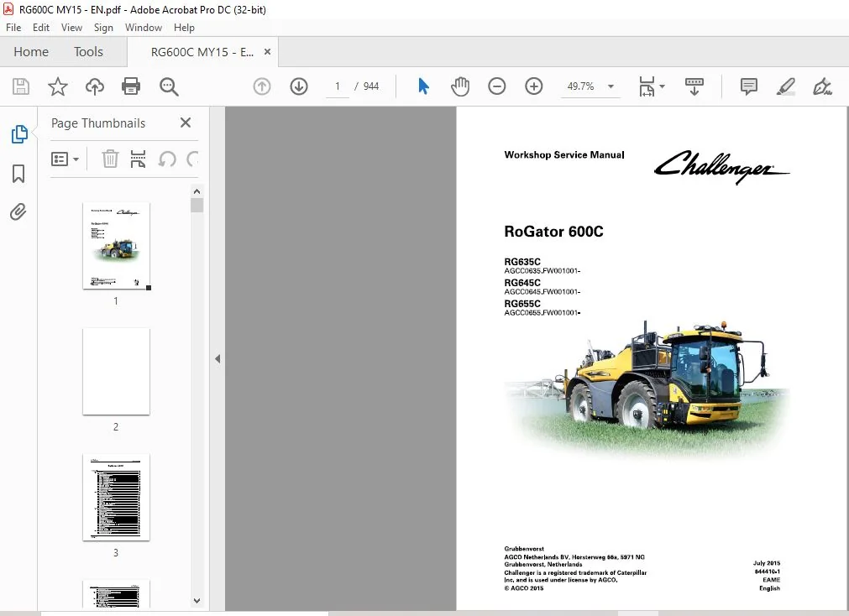Expand the fit page tool dropdown arrow
The width and height of the screenshot is (849, 616).
[x=662, y=86]
